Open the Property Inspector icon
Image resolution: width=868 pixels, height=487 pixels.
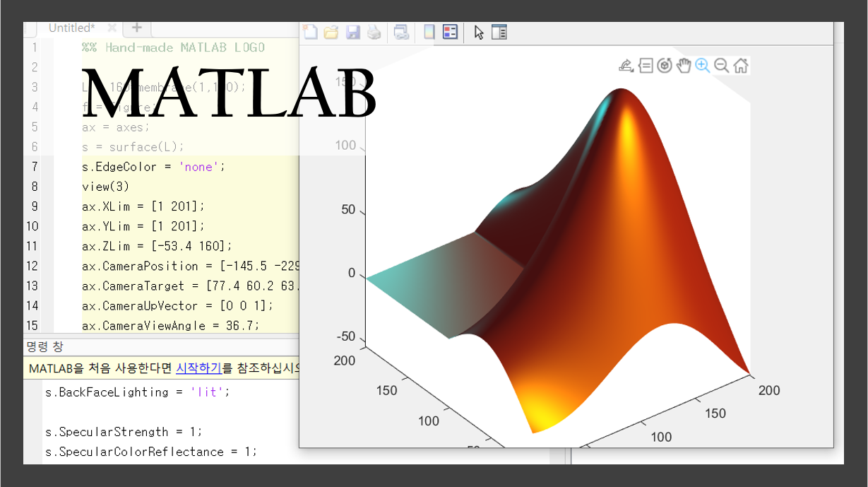[499, 32]
